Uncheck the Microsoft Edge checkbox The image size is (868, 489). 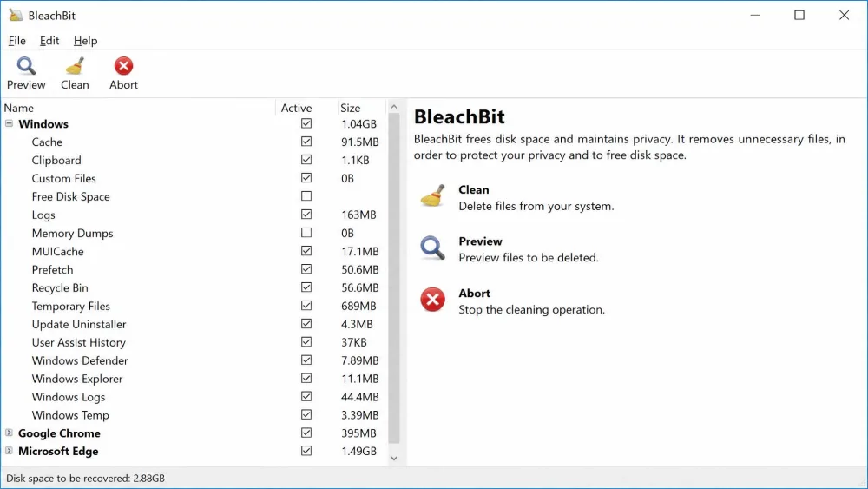click(x=306, y=451)
